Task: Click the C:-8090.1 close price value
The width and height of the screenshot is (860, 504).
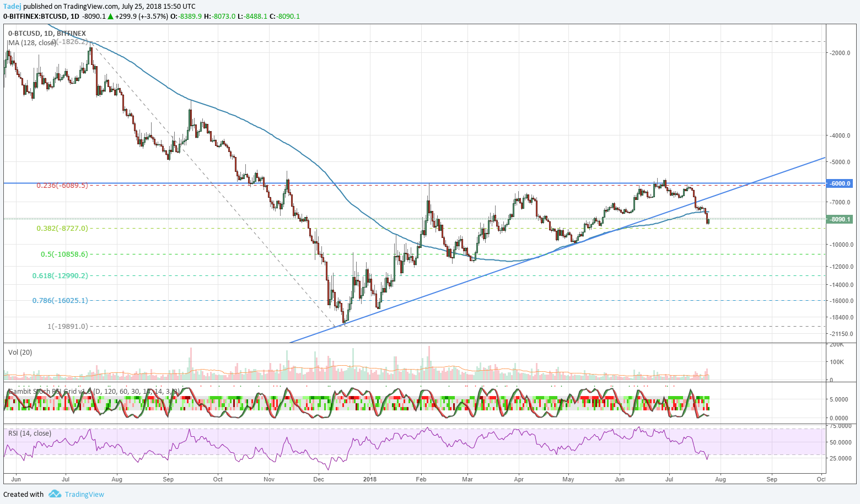Action: pos(285,17)
